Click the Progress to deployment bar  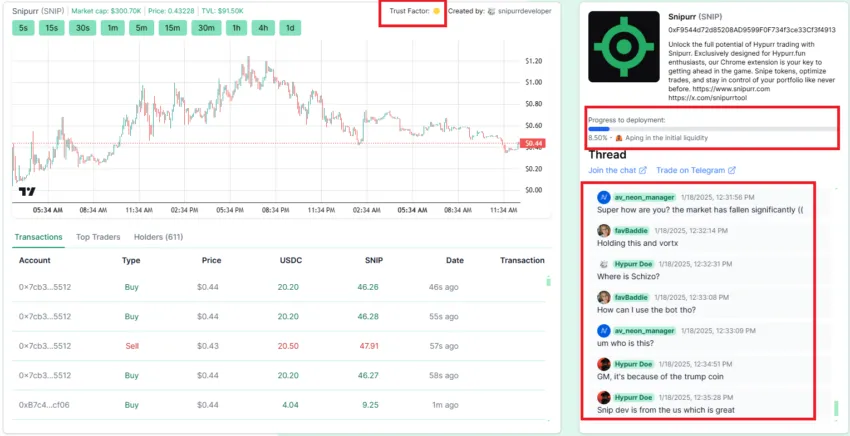713,129
